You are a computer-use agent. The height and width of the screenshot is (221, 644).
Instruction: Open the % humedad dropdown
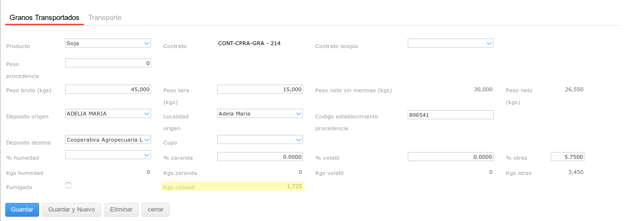click(108, 155)
